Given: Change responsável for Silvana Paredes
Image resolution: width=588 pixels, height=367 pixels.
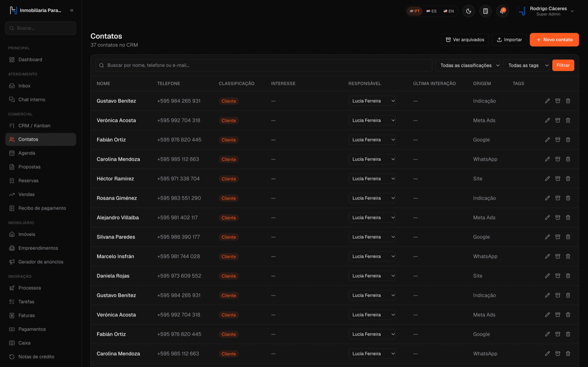Looking at the screenshot, I should pyautogui.click(x=372, y=237).
